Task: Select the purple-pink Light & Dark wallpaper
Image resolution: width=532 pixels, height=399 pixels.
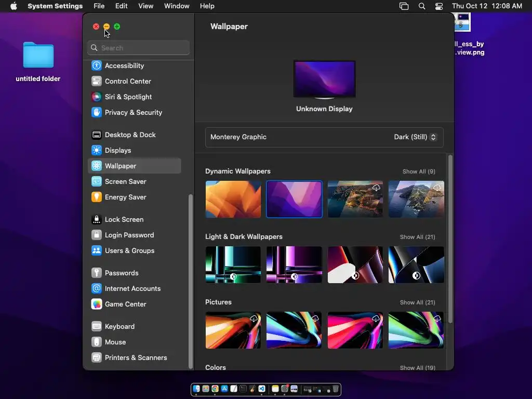Action: (x=294, y=264)
